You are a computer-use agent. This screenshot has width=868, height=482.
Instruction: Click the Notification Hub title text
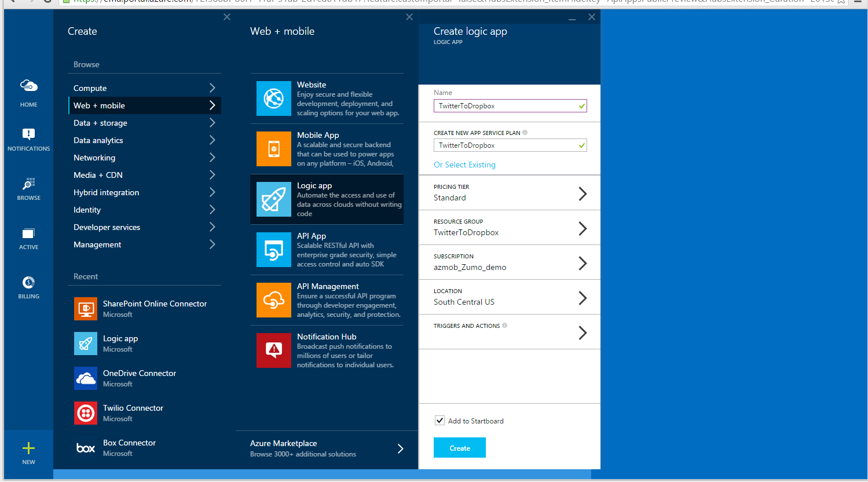tap(327, 337)
